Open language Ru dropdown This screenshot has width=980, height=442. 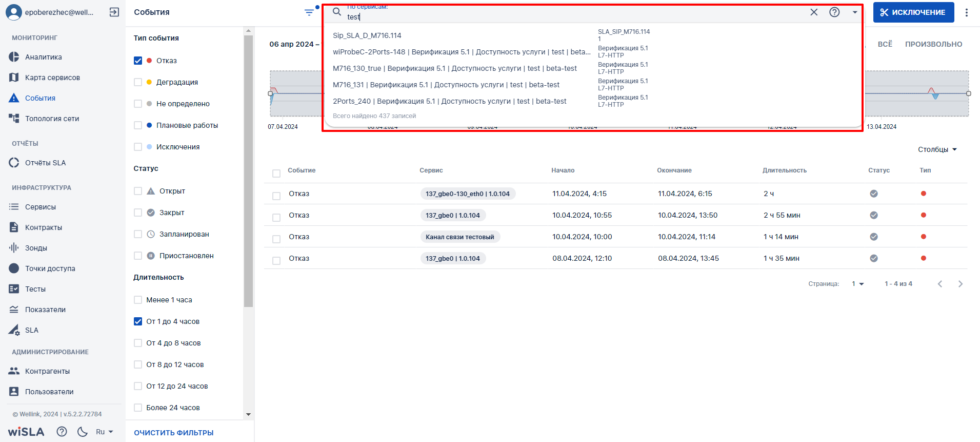tap(104, 432)
